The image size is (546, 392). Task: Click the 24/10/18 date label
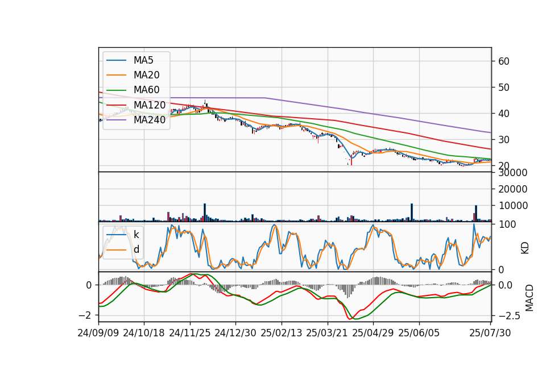tap(144, 333)
